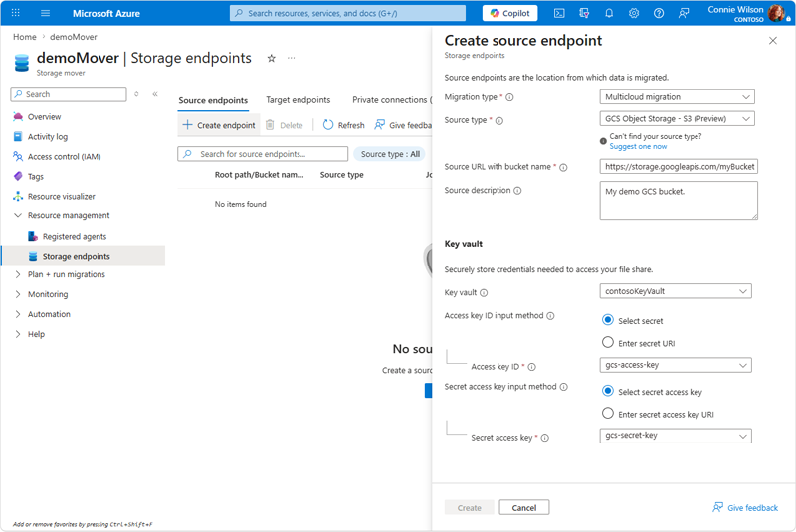Open the Copilot button

tap(509, 13)
